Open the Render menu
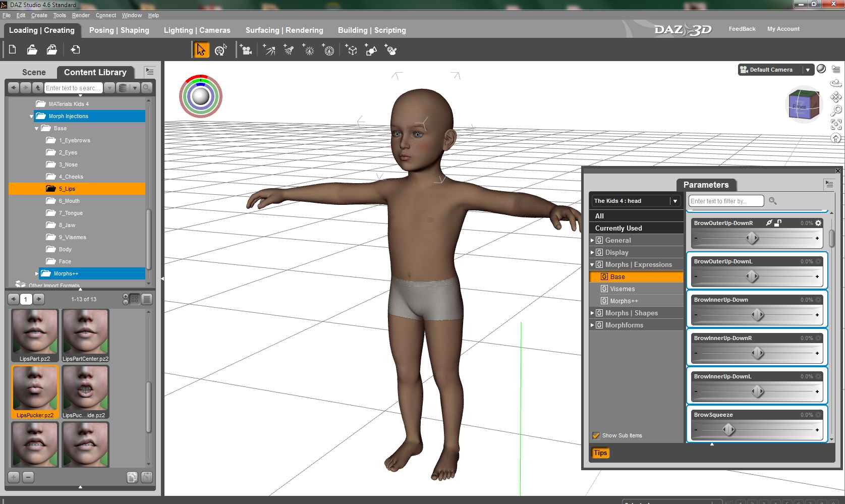 coord(81,15)
